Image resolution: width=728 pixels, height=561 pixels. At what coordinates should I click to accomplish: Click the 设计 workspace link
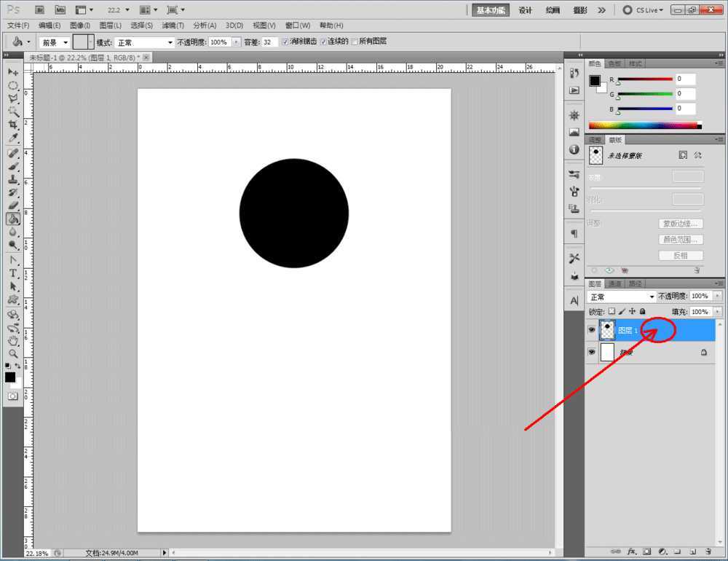525,10
